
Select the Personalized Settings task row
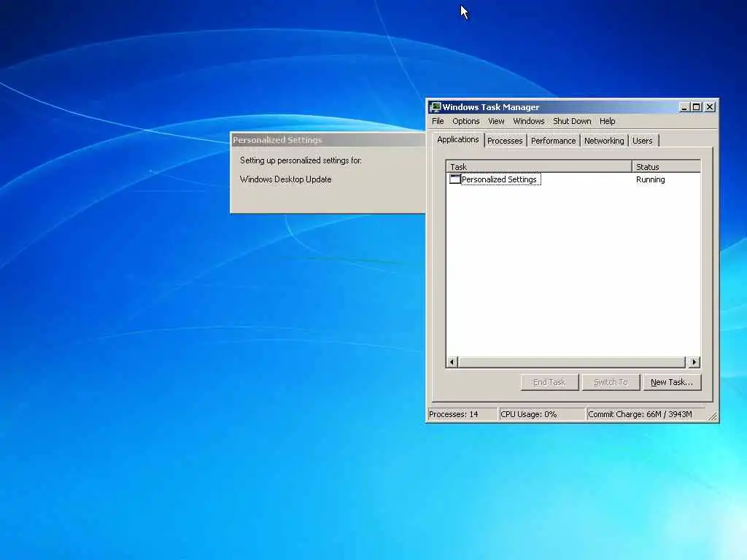click(573, 179)
